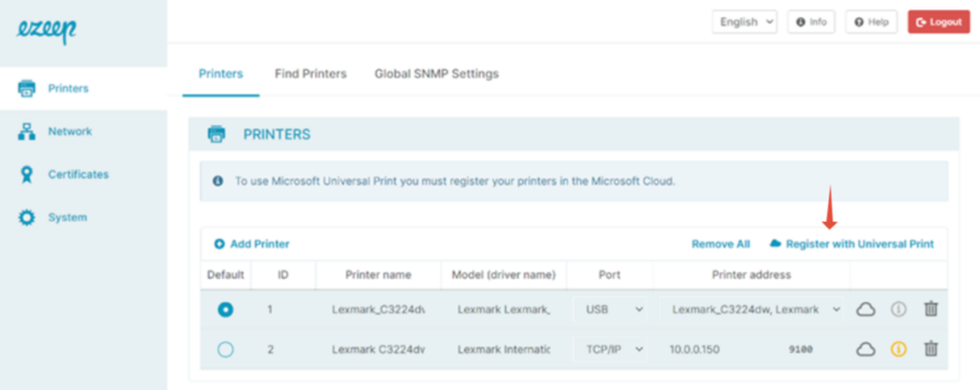
Task: Switch to Global SNMP Settings tab
Action: click(436, 74)
